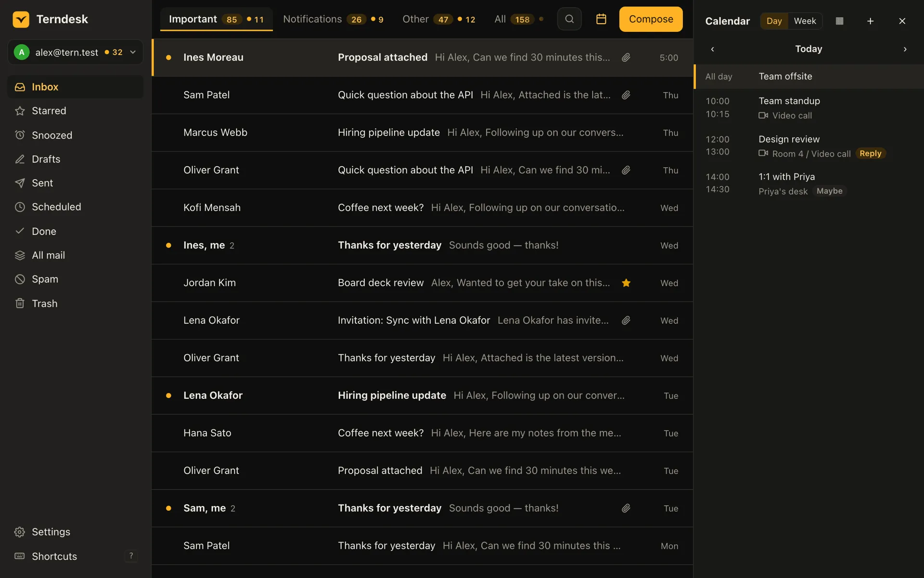The image size is (924, 578).
Task: Click the Today label in calendar
Action: (x=808, y=49)
